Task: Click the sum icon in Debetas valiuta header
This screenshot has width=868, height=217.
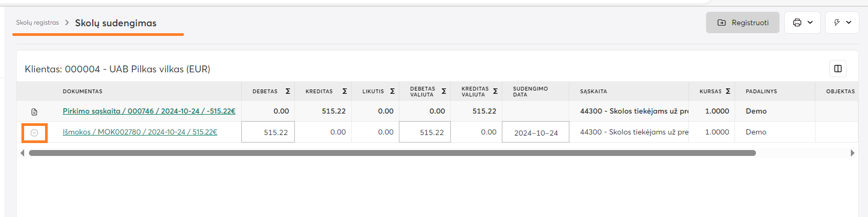Action: 444,92
